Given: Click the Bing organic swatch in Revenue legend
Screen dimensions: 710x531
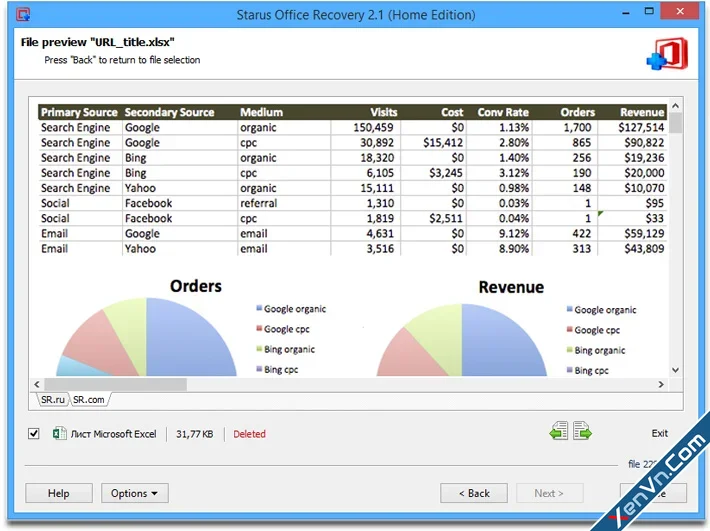Looking at the screenshot, I should [x=570, y=349].
